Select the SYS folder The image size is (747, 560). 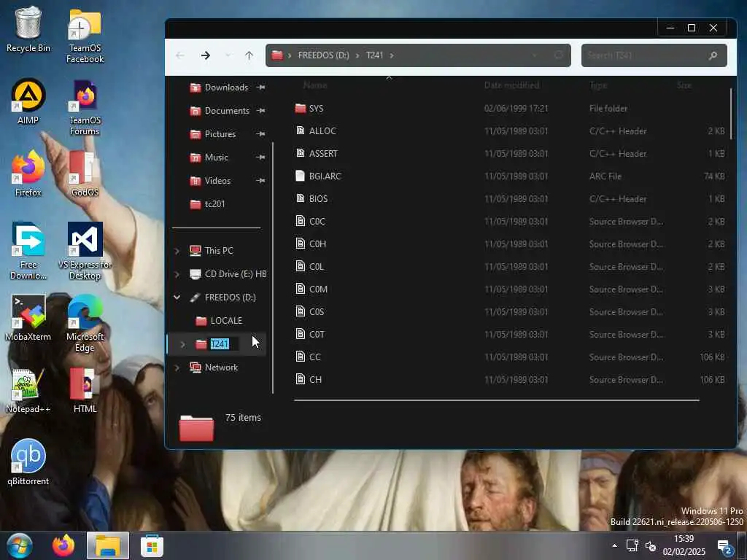(x=510, y=109)
